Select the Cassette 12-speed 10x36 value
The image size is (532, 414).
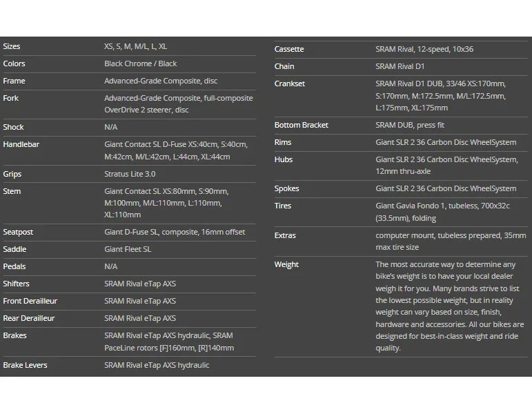424,49
